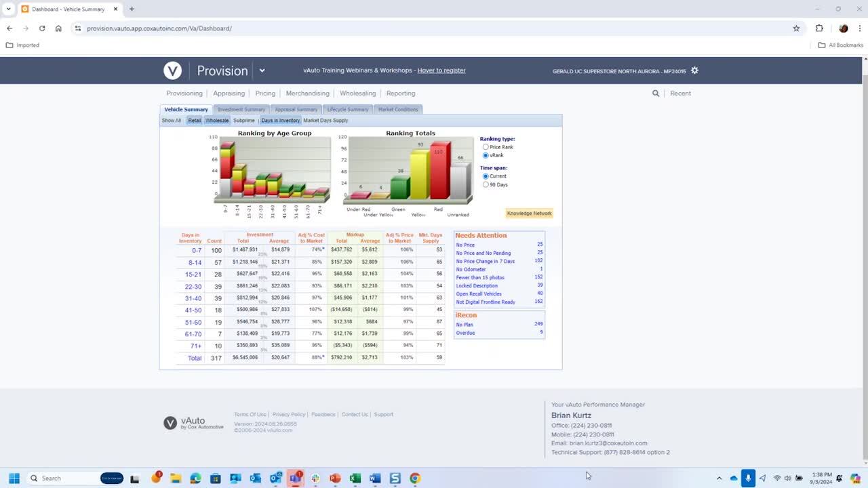Choose the 90 Days time span

coord(486,184)
